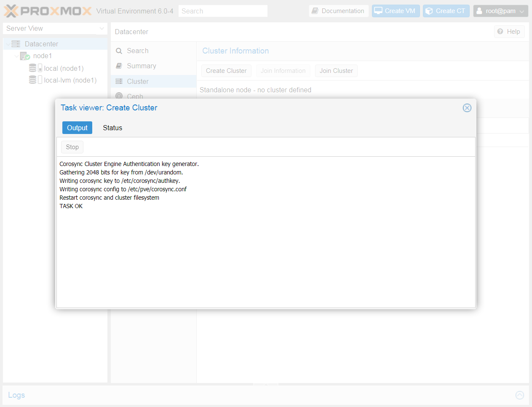Click the Proxmox logo
The width and height of the screenshot is (532, 407).
[x=48, y=11]
